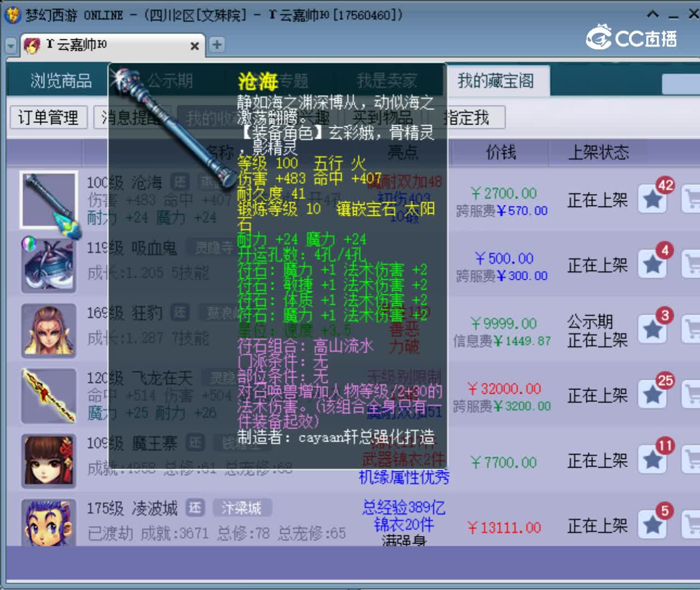The height and width of the screenshot is (590, 700).
Task: Click price ¥9999.00 of 狂豹
Action: [504, 323]
